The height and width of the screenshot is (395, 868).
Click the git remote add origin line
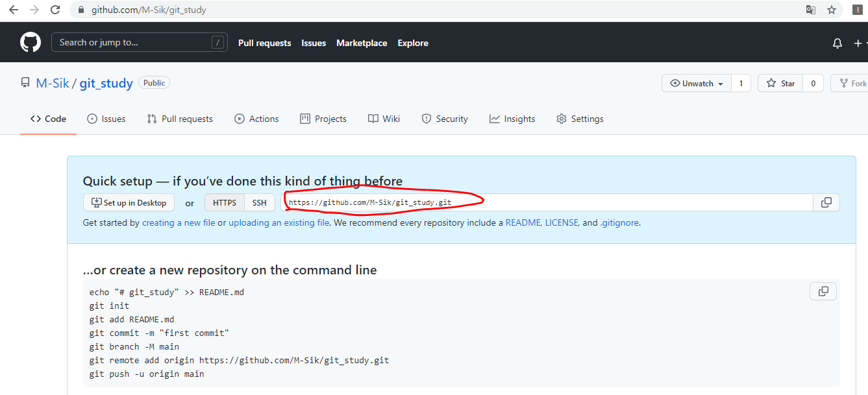(240, 360)
